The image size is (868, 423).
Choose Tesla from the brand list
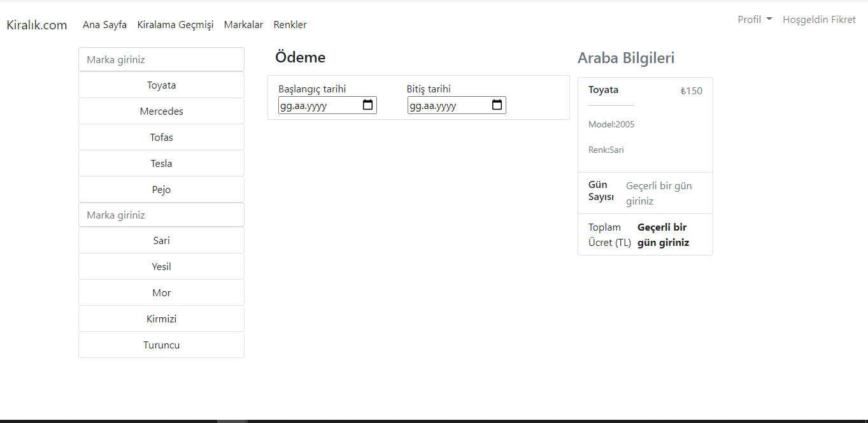click(161, 163)
